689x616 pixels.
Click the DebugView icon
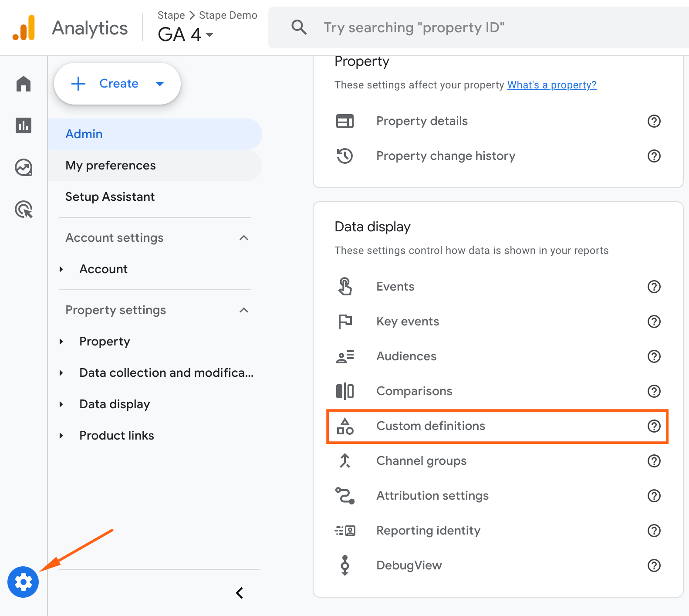345,565
